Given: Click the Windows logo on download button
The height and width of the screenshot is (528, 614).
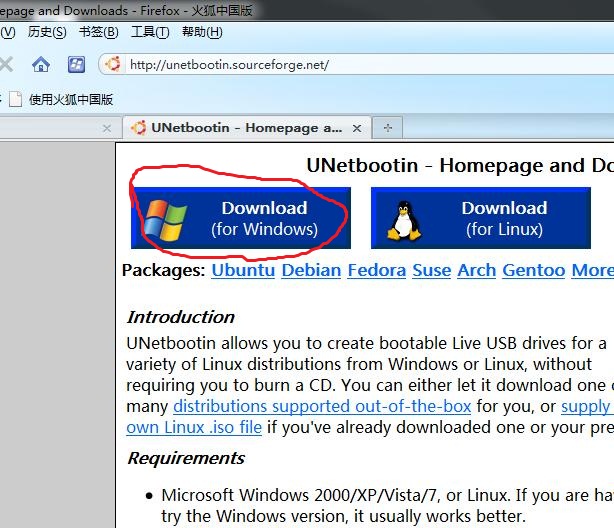Looking at the screenshot, I should coord(165,220).
